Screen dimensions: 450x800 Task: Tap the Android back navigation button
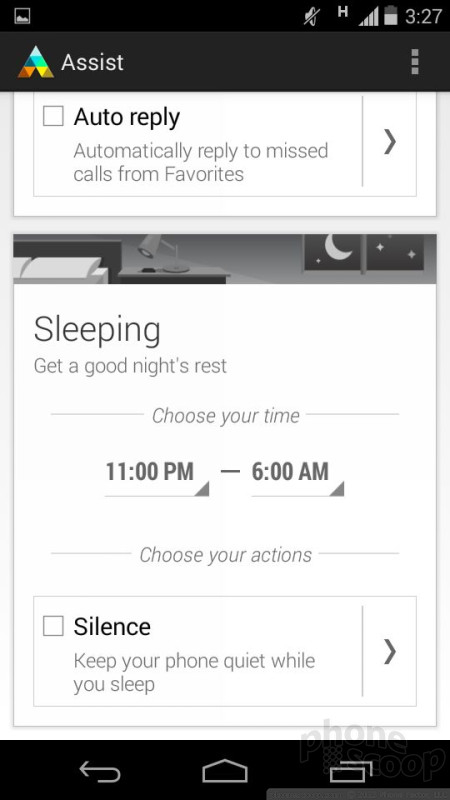100,770
